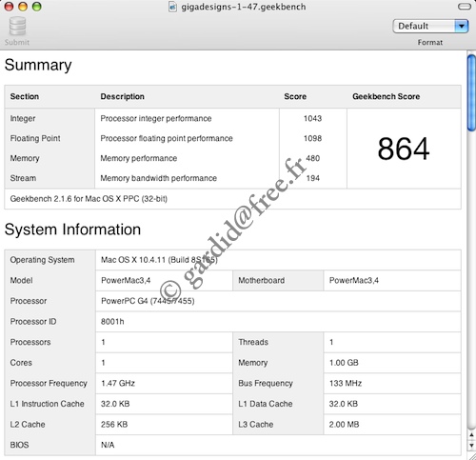Click the 'Cores' label

21,363
